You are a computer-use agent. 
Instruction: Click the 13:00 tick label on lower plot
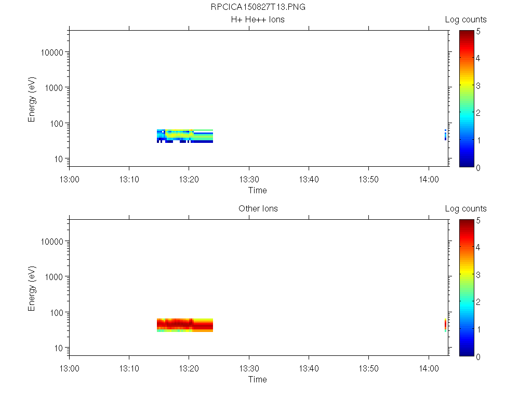pos(69,368)
